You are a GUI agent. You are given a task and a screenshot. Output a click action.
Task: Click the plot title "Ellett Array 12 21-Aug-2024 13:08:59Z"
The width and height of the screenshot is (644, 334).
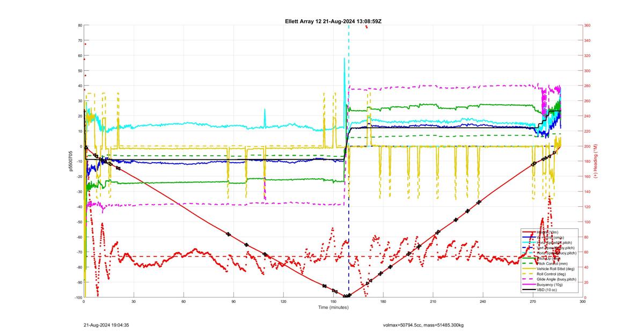tap(333, 21)
